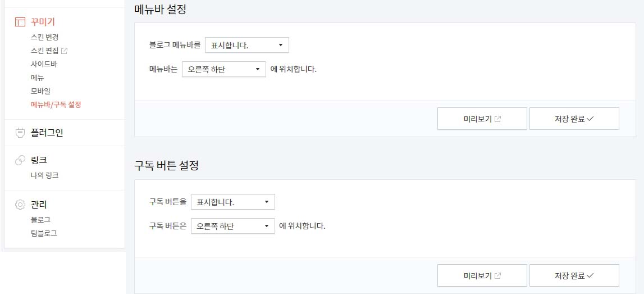Viewport: 644px width, 294px height.
Task: Open 팀블로그 under 관리
Action: click(44, 233)
